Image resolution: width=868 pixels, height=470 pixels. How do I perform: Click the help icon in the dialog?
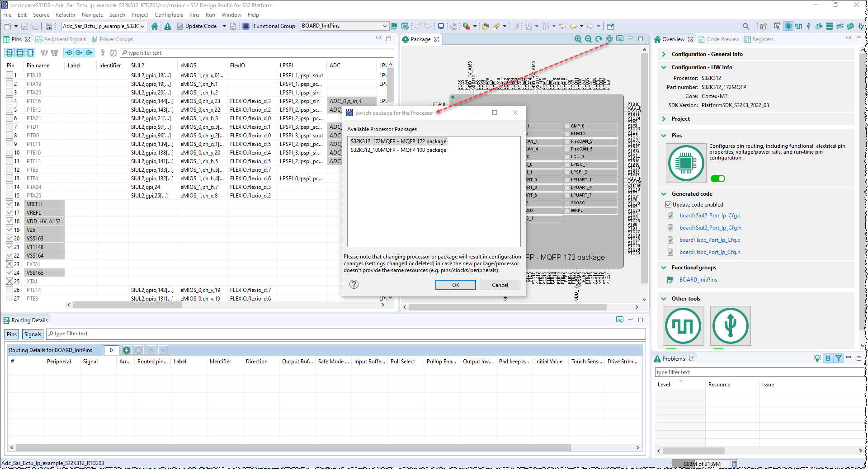(x=354, y=285)
